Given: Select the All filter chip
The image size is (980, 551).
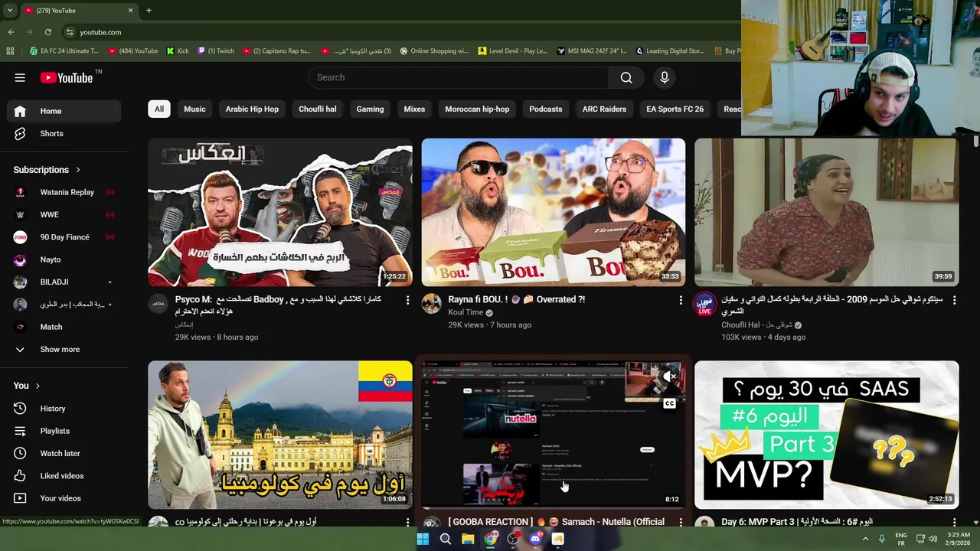Looking at the screenshot, I should [159, 109].
